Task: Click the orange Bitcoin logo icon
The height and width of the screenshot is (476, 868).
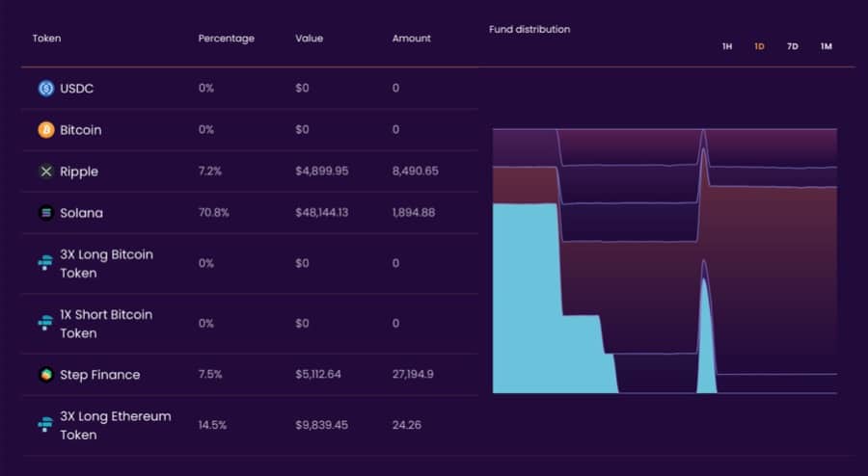Action: coord(45,130)
